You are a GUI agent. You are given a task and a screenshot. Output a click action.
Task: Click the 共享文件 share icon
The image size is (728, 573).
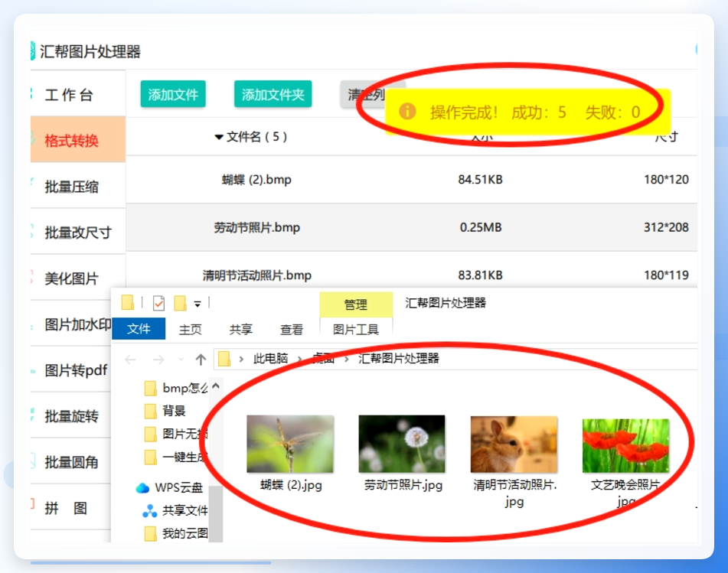149,511
